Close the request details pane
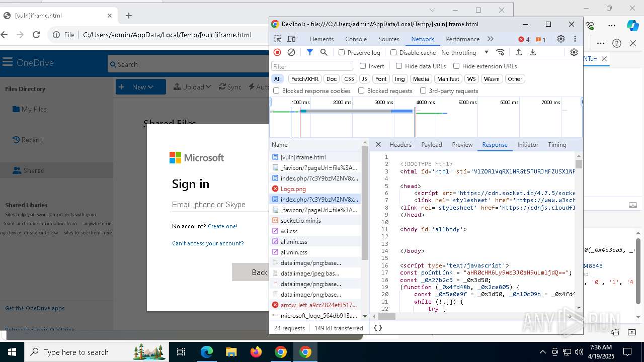 pos(378,144)
